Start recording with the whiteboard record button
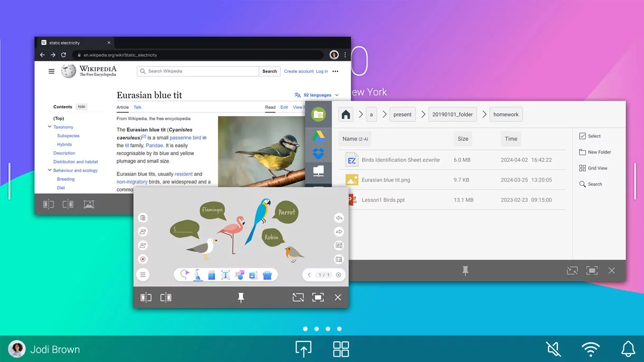The height and width of the screenshot is (362, 644). [143, 259]
